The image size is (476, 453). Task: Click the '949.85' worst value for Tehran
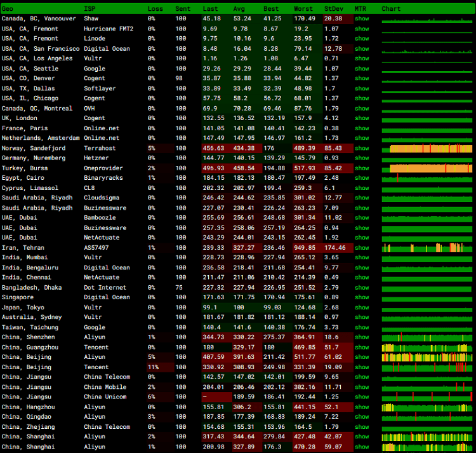point(305,248)
